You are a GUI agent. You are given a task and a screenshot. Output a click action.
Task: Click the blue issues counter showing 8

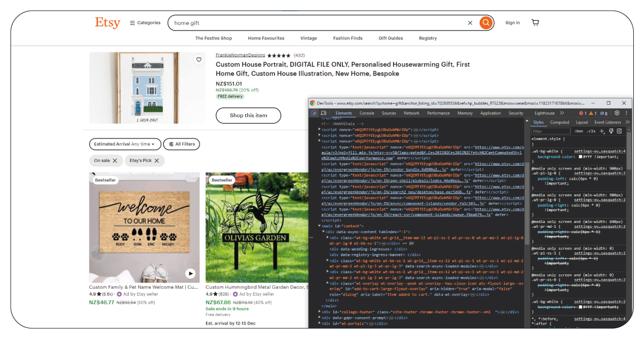tap(604, 113)
